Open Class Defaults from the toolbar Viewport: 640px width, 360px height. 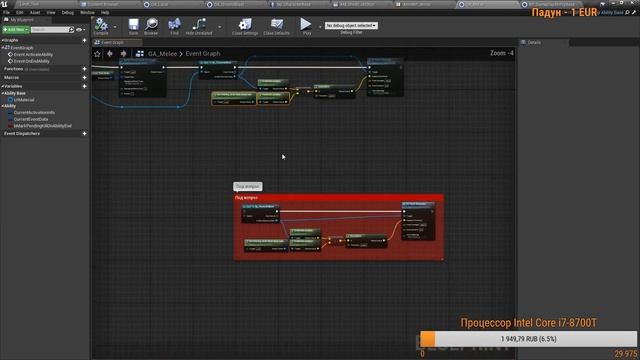[x=276, y=27]
